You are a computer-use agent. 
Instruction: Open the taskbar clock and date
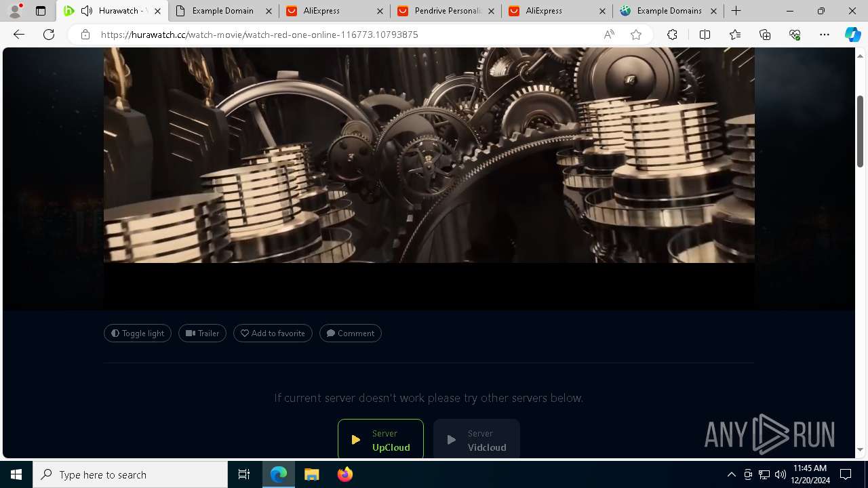pos(810,474)
